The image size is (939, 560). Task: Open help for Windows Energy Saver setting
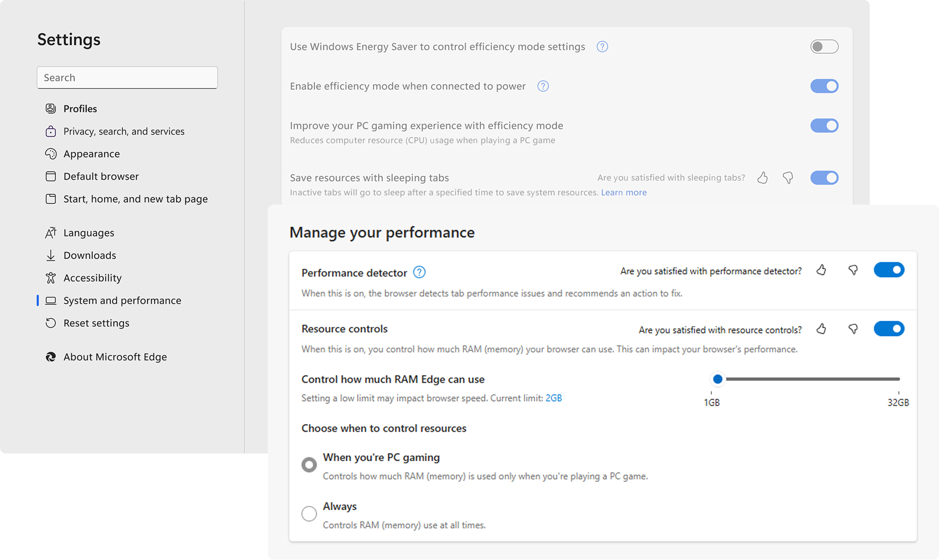(x=602, y=47)
